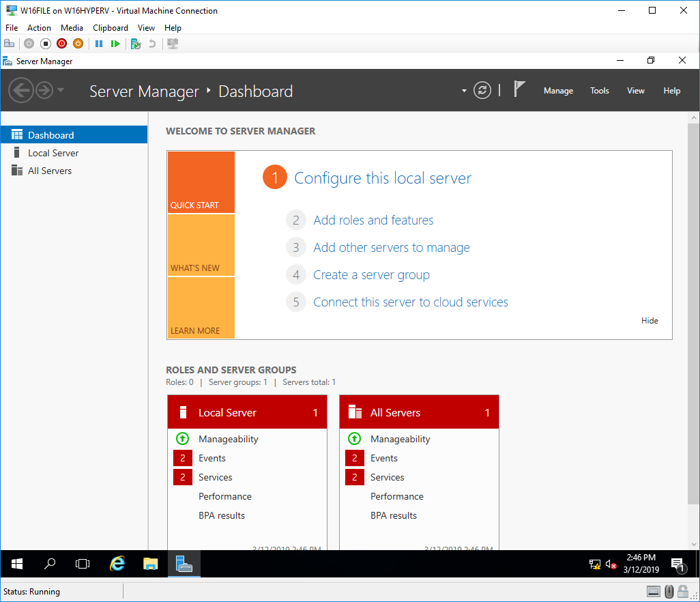Open Task View on the taskbar

[x=83, y=564]
